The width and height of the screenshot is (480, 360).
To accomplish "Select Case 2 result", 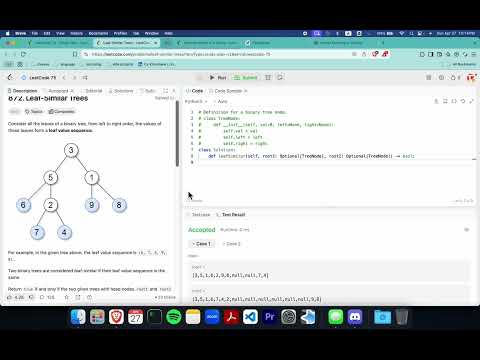I will coord(231,244).
